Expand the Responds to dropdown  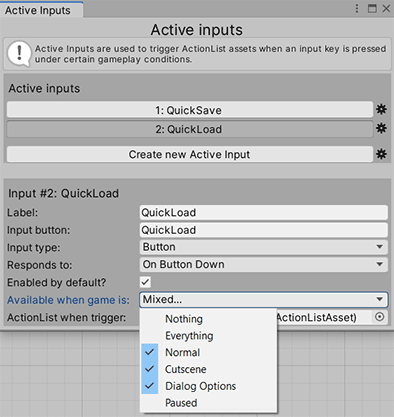[264, 264]
